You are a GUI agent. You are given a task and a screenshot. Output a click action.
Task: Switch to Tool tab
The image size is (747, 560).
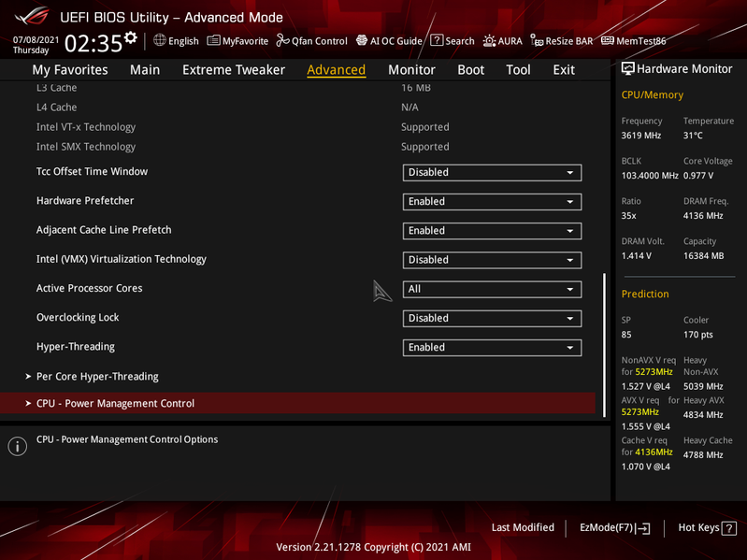(x=518, y=70)
